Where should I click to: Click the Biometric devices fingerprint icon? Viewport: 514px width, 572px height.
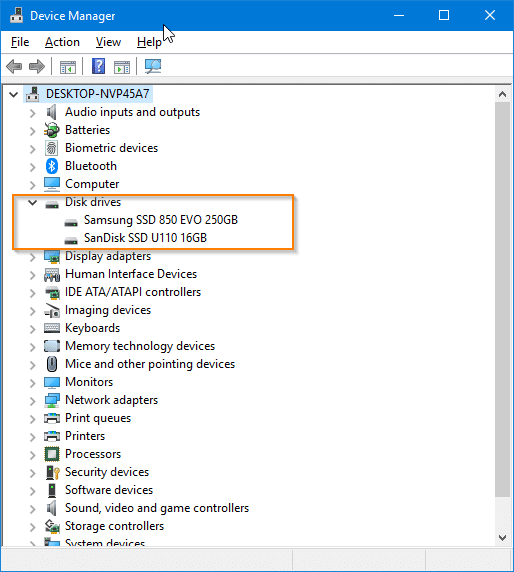coord(52,148)
